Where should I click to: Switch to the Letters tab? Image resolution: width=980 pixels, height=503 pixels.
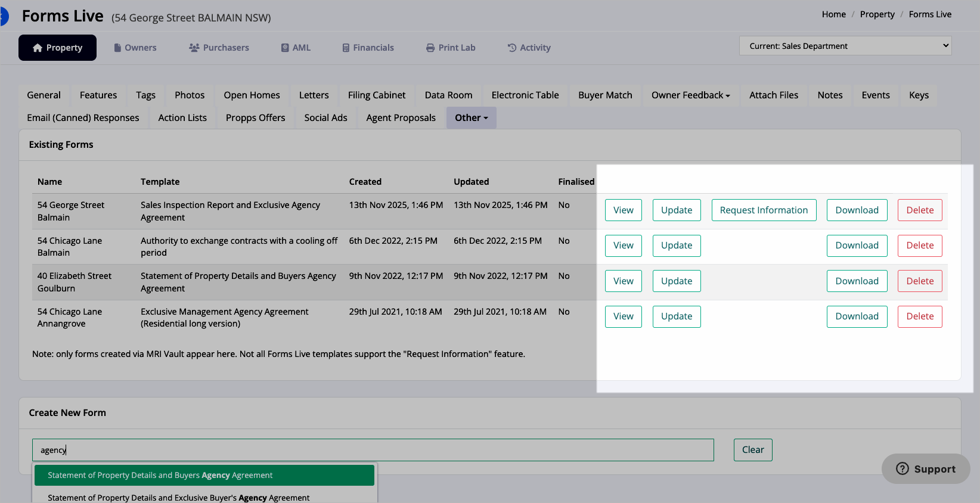pyautogui.click(x=314, y=95)
